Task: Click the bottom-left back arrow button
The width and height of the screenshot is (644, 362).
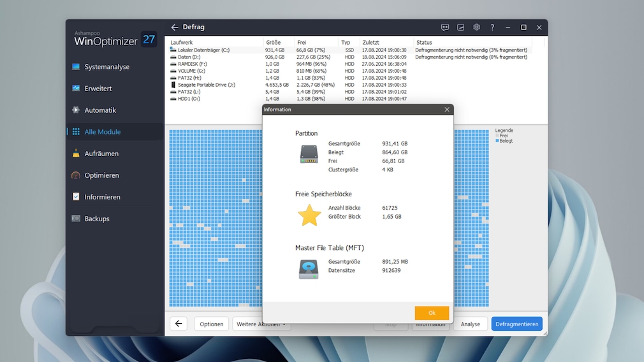Action: 179,324
